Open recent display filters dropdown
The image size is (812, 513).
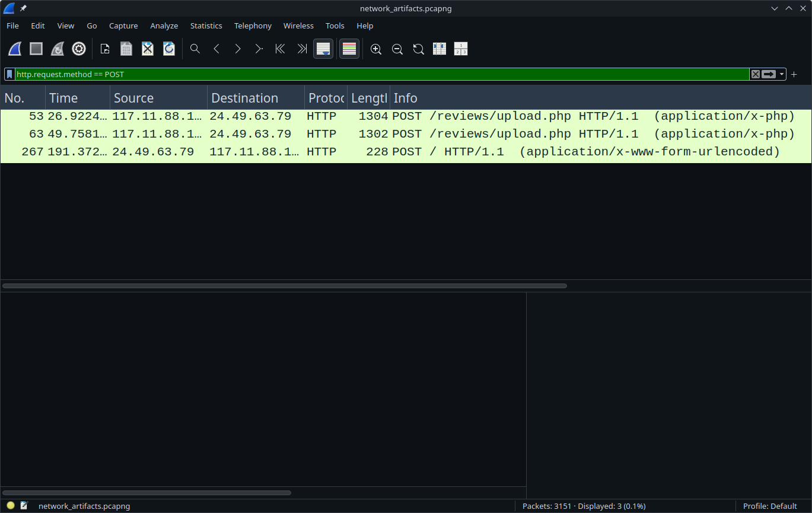pyautogui.click(x=782, y=74)
